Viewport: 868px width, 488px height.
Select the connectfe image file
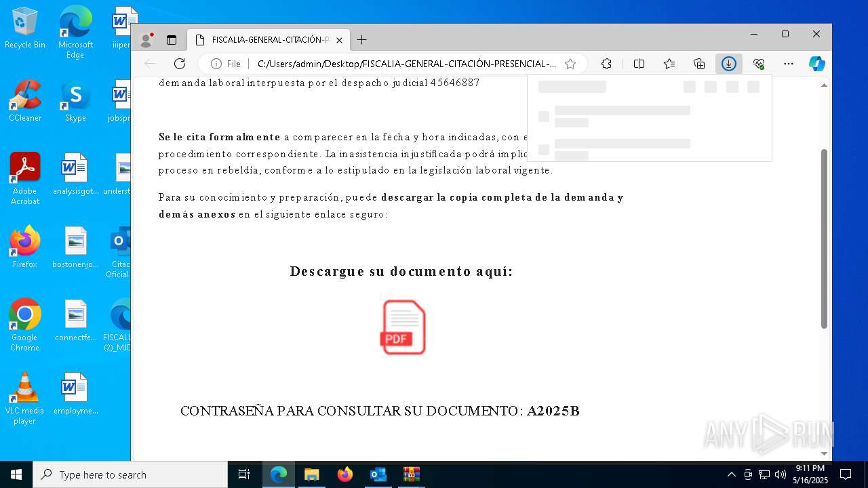pos(75,321)
